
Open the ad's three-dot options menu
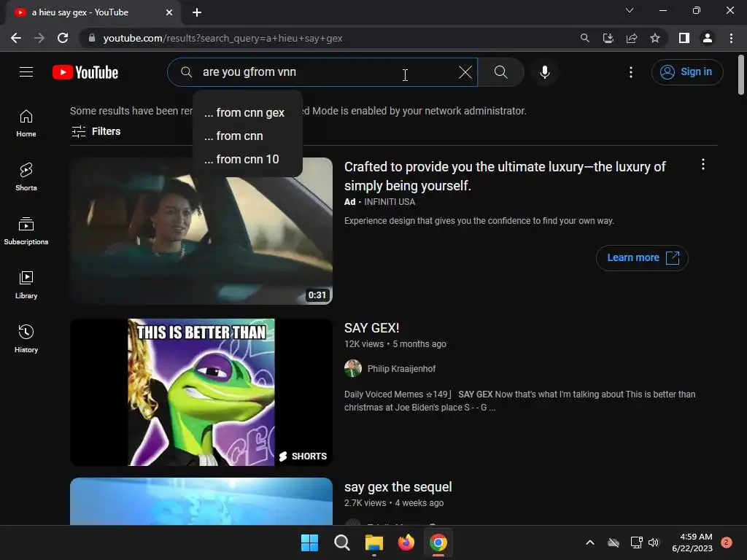(703, 165)
